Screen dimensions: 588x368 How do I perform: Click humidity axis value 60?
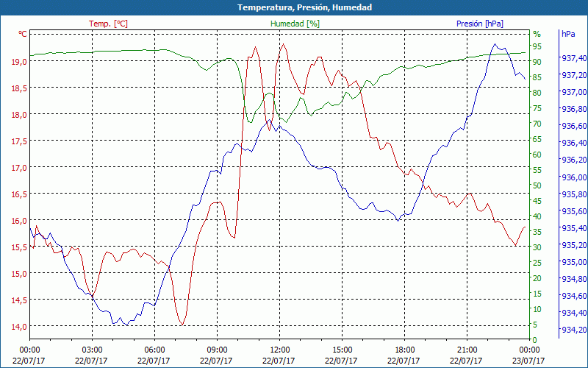tap(537, 155)
